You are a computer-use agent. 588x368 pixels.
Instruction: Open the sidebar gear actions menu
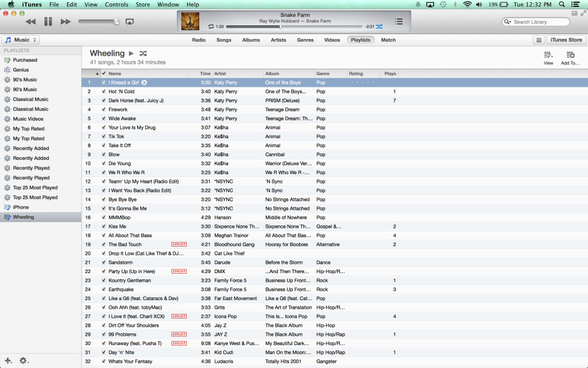coord(24,361)
